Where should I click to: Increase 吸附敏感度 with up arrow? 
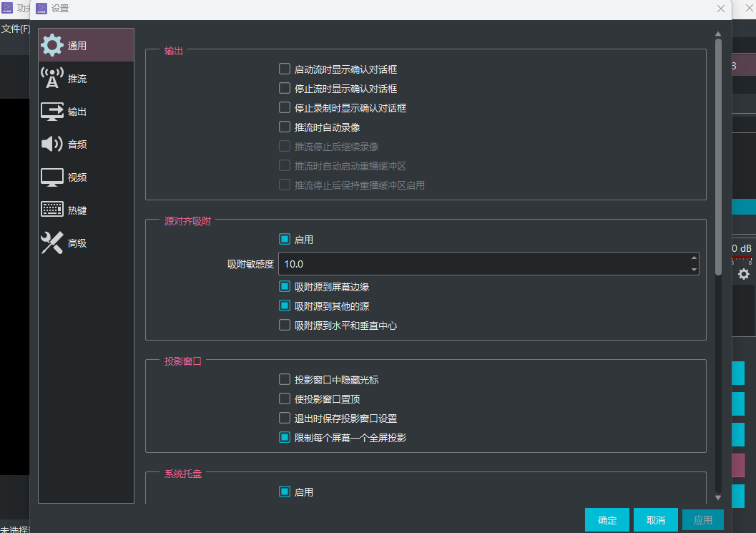pyautogui.click(x=694, y=258)
